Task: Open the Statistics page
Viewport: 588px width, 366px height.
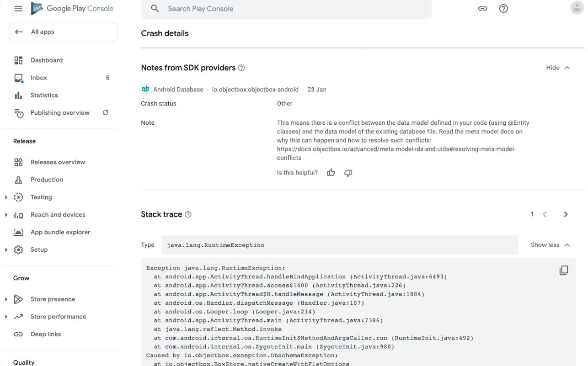Action: coord(44,95)
